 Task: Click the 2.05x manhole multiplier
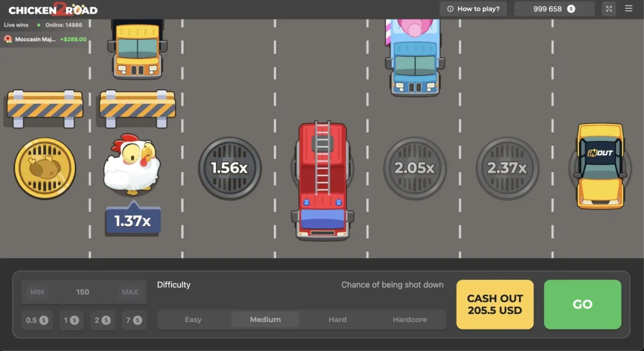tap(414, 168)
